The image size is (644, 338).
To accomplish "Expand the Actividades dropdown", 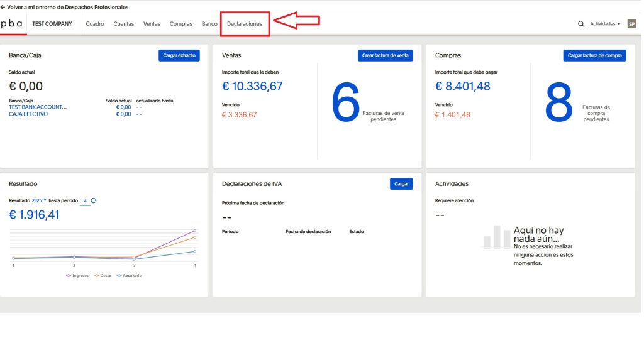I will point(605,24).
